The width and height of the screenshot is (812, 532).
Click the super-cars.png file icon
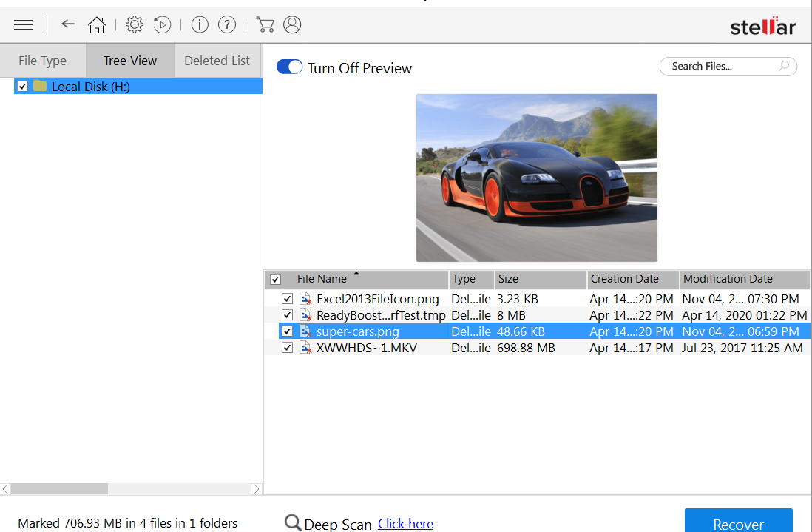(306, 331)
